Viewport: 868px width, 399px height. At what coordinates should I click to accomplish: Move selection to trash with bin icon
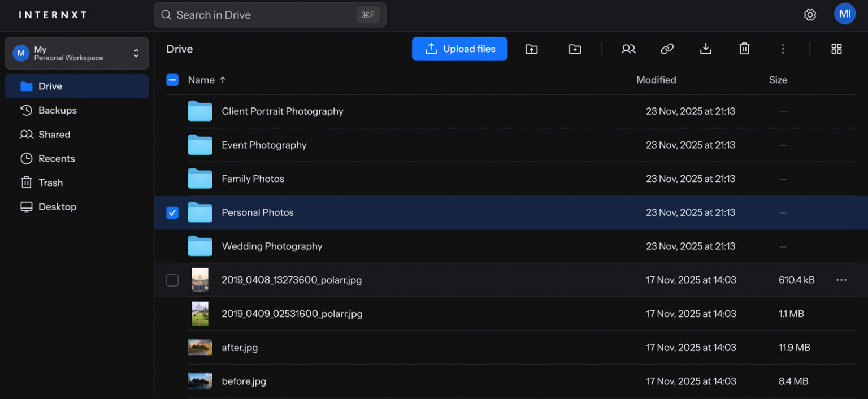point(744,49)
